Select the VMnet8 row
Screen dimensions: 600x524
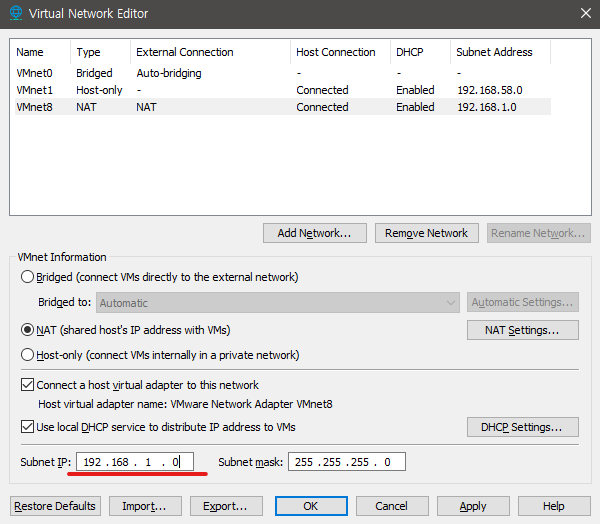283,107
